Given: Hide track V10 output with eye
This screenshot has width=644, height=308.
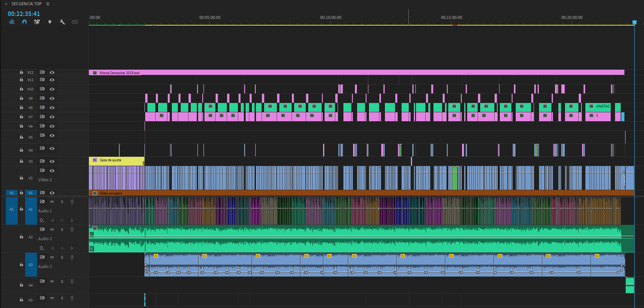Looking at the screenshot, I should click(53, 89).
